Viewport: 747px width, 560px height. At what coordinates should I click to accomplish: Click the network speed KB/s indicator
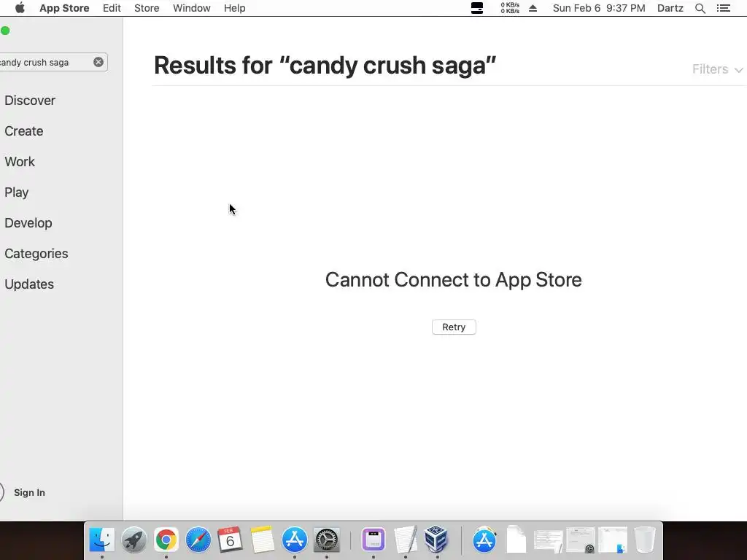coord(510,8)
